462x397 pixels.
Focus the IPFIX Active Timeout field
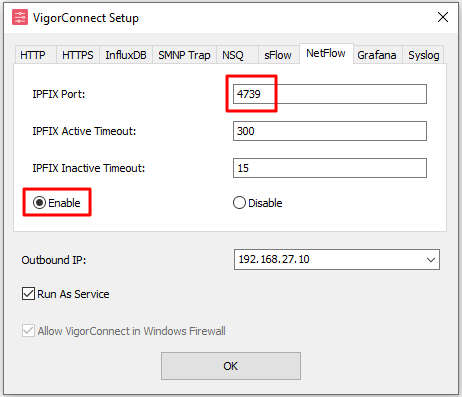click(330, 131)
